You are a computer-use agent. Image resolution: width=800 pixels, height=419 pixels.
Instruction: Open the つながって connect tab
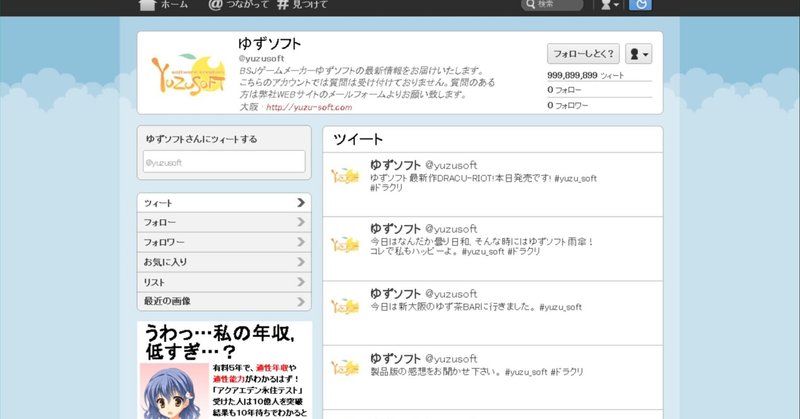[x=238, y=5]
